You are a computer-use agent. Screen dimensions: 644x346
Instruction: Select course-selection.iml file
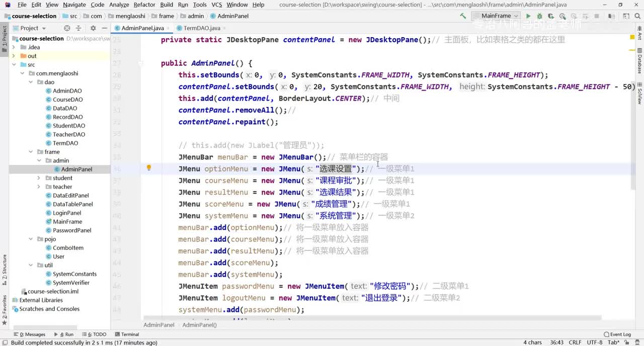(x=53, y=291)
